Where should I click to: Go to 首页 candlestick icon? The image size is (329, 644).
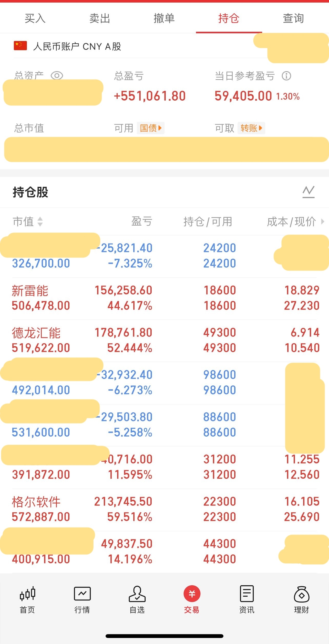pyautogui.click(x=27, y=594)
